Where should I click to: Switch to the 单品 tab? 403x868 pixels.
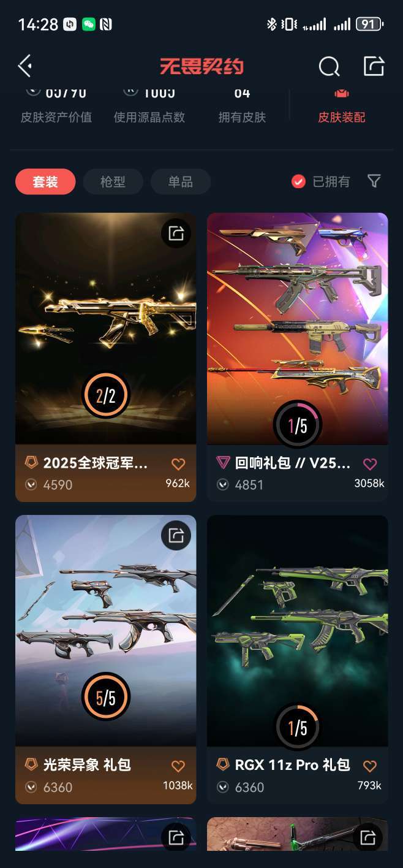point(181,181)
